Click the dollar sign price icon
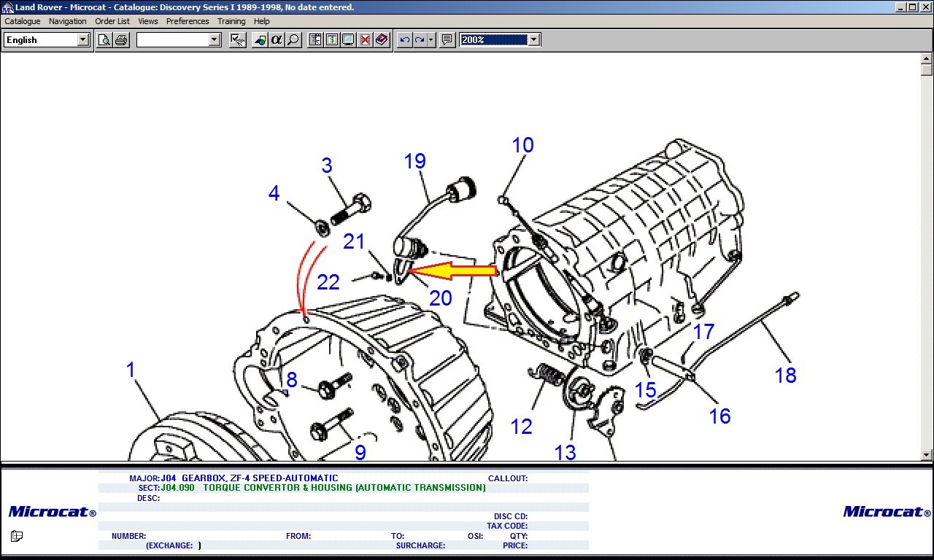This screenshot has width=934, height=560. click(x=331, y=39)
